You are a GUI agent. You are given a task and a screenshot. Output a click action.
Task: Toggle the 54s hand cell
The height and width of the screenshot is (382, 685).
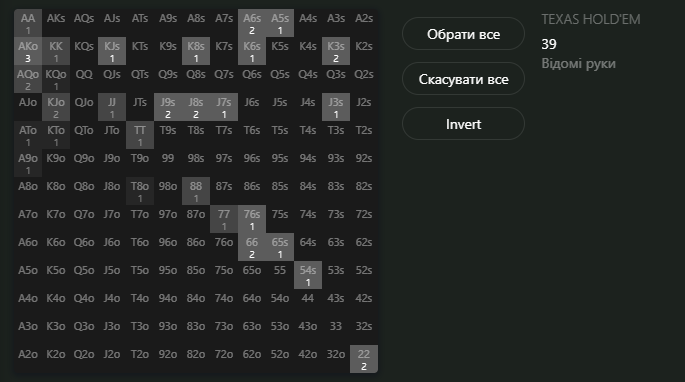pos(308,275)
